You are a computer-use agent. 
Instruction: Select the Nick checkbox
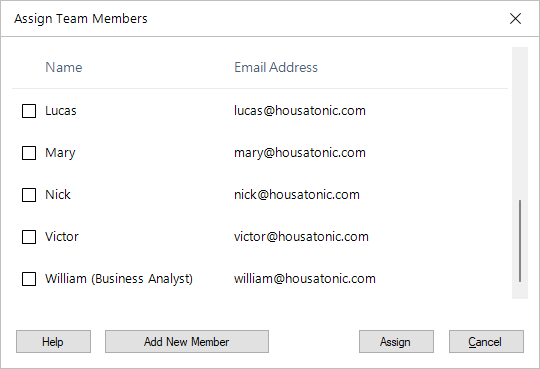pyautogui.click(x=29, y=195)
